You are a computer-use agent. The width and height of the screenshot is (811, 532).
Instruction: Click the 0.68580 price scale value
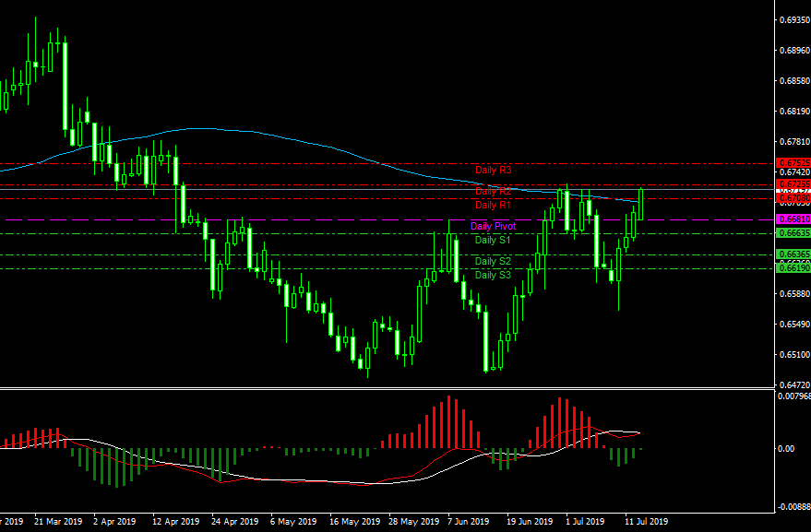click(794, 81)
